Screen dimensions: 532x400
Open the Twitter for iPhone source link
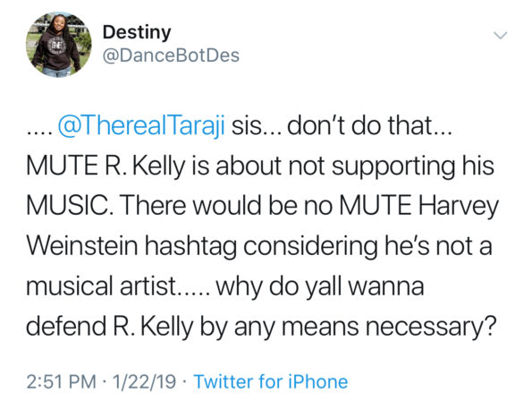click(270, 381)
